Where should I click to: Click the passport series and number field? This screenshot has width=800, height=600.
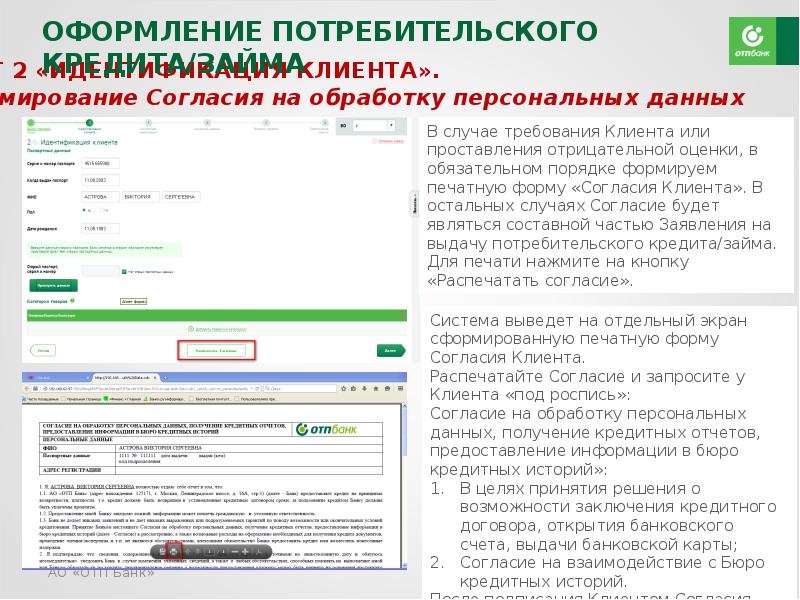[x=98, y=162]
